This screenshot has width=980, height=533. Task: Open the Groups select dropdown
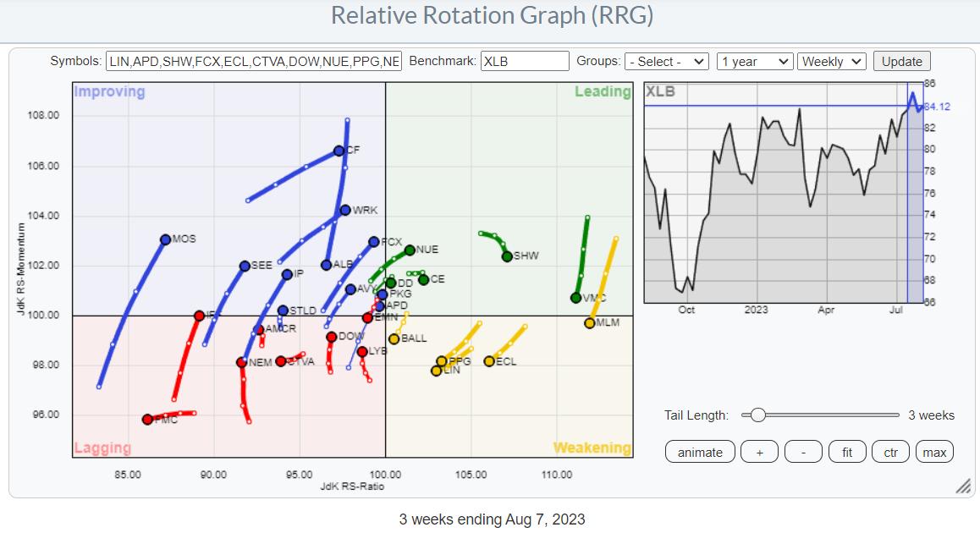pyautogui.click(x=666, y=62)
